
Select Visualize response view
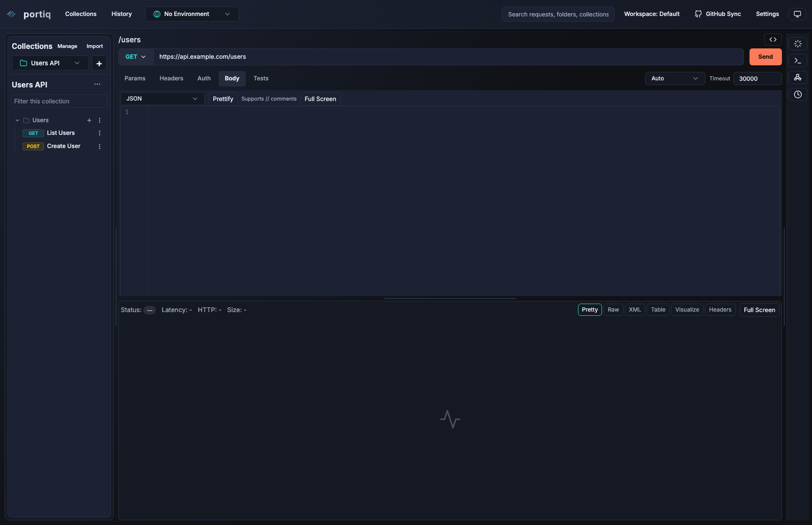click(x=687, y=310)
